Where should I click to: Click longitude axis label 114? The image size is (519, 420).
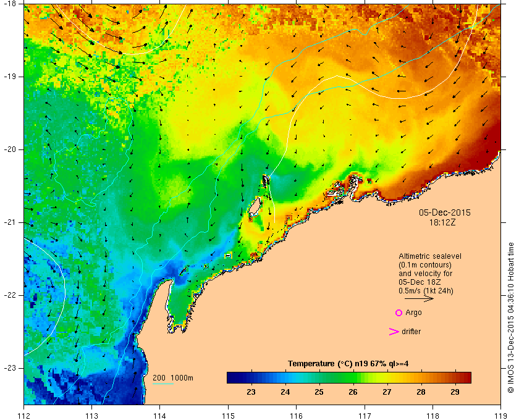point(160,416)
